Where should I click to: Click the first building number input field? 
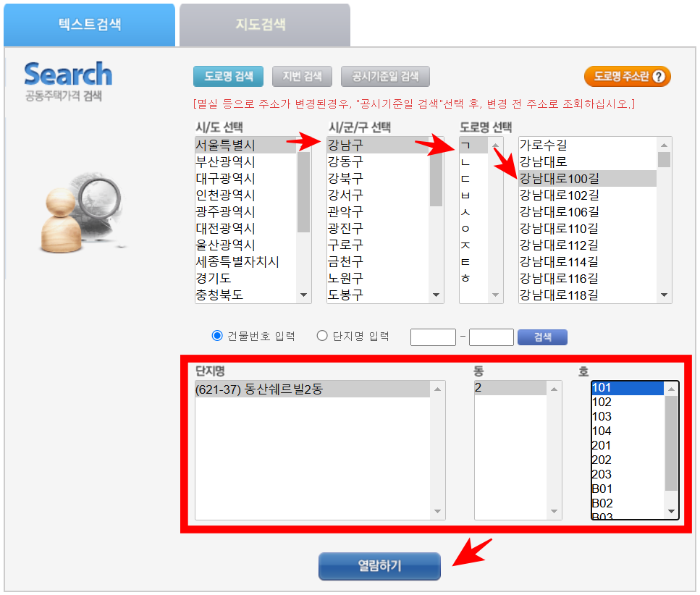(x=432, y=337)
